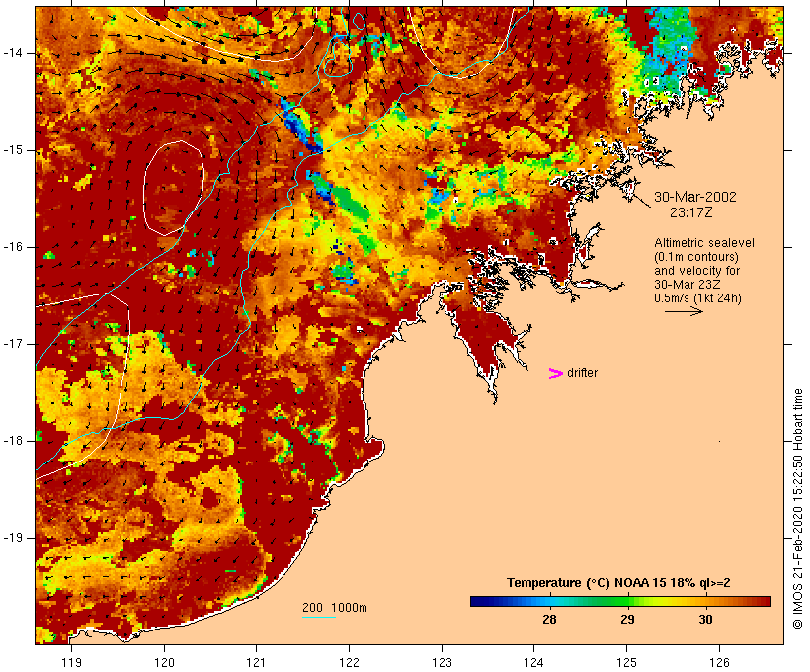Screen dimensions: 810x672
Task: Click the "Temperature (°C) NOAA 15 18% ql>=2" title
Action: tap(618, 583)
